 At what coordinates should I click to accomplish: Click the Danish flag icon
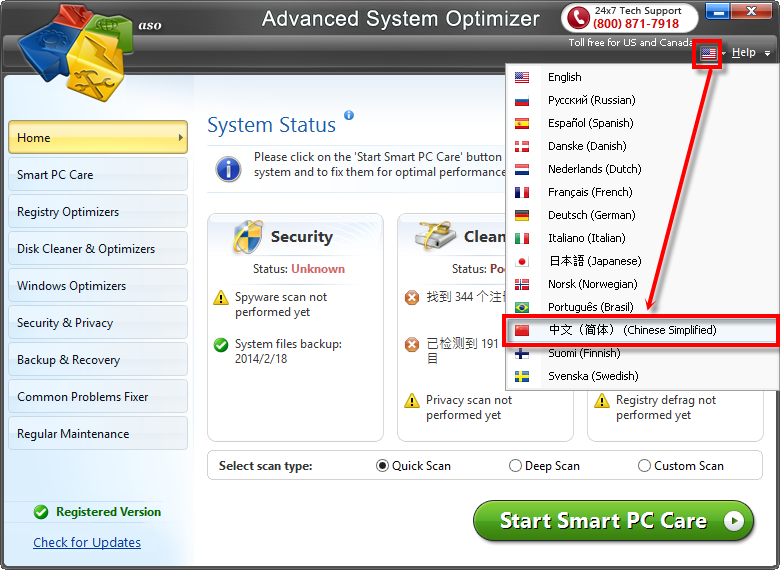[x=522, y=146]
